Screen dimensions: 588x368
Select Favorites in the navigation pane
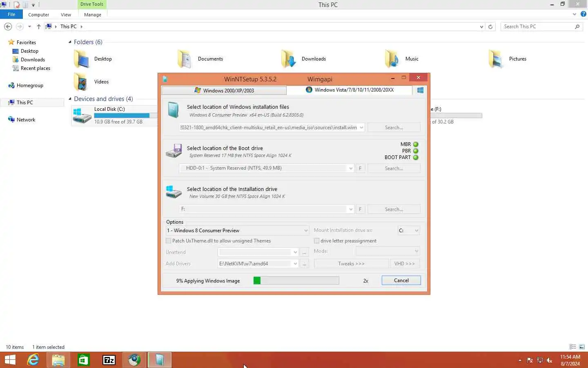tap(26, 43)
